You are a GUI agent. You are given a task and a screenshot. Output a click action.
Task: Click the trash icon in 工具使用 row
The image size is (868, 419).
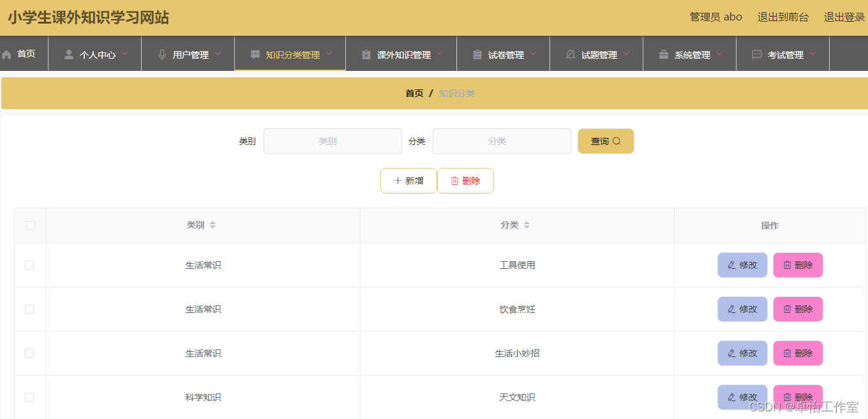[787, 265]
